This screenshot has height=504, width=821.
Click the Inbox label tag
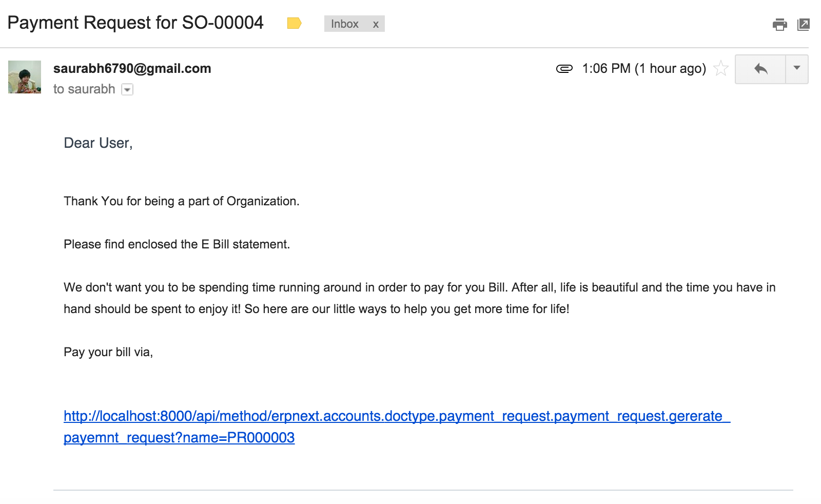(x=344, y=24)
